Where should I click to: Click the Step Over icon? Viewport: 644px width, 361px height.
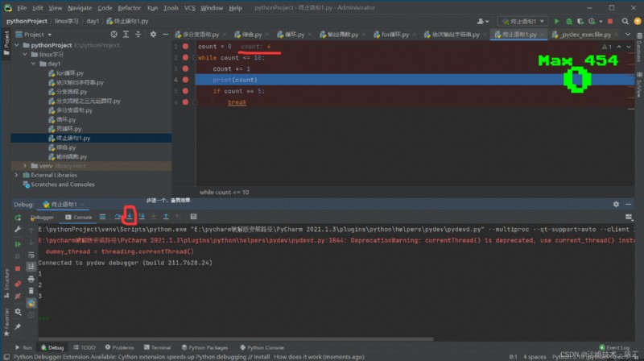coord(118,217)
